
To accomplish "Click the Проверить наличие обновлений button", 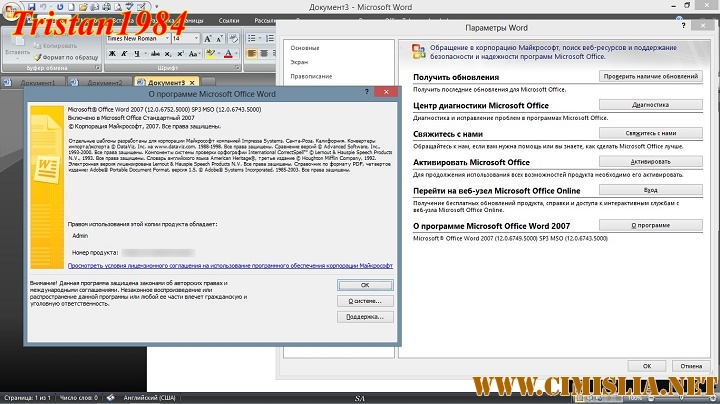I will coord(650,76).
